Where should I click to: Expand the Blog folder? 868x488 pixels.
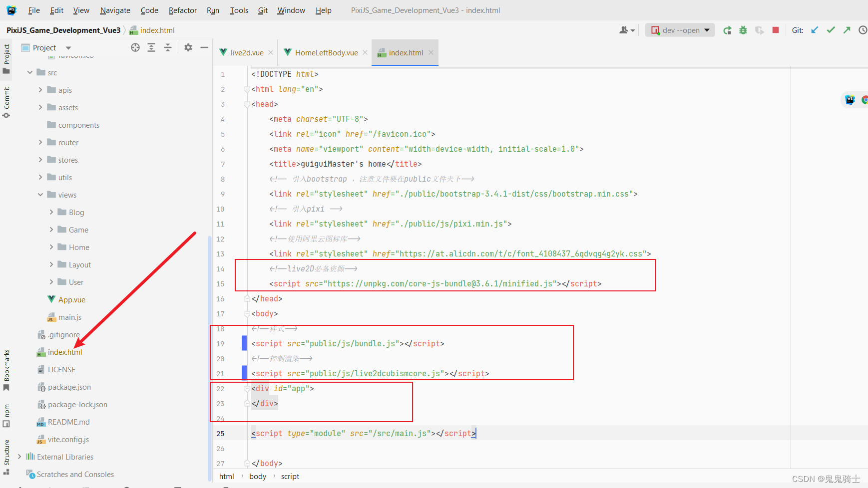[51, 212]
